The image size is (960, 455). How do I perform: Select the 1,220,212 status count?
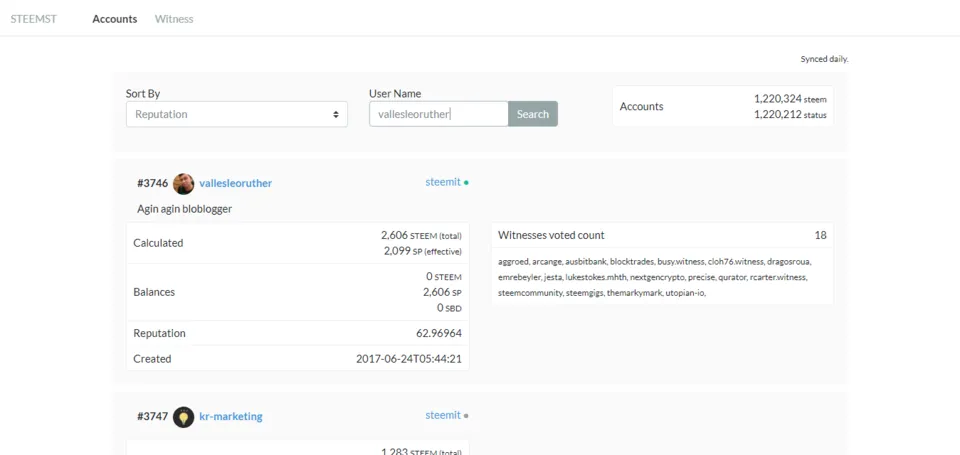point(790,115)
